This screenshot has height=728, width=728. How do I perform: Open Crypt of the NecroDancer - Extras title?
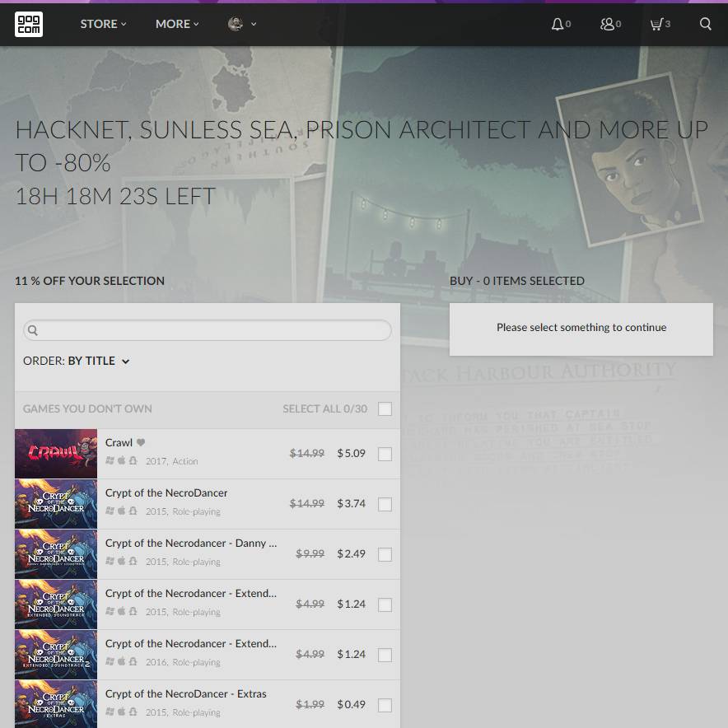point(186,693)
